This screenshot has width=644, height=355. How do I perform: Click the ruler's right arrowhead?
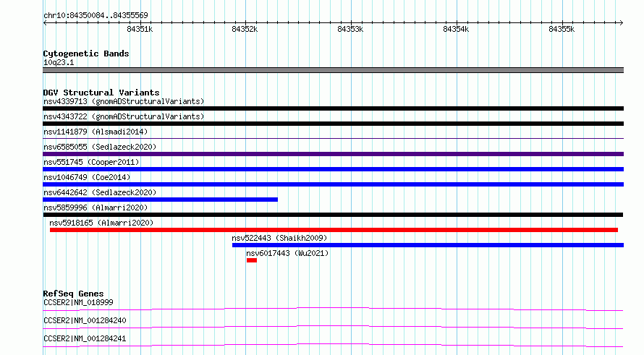(x=622, y=23)
